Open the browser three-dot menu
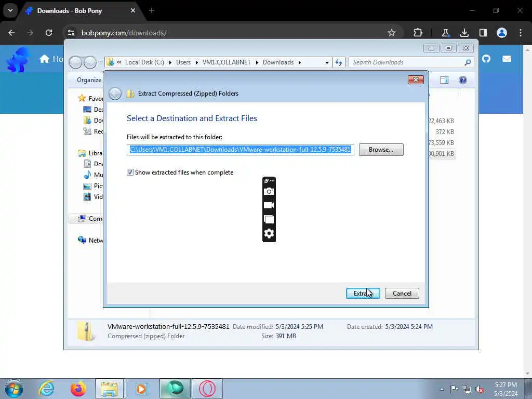The width and height of the screenshot is (532, 399). (521, 33)
